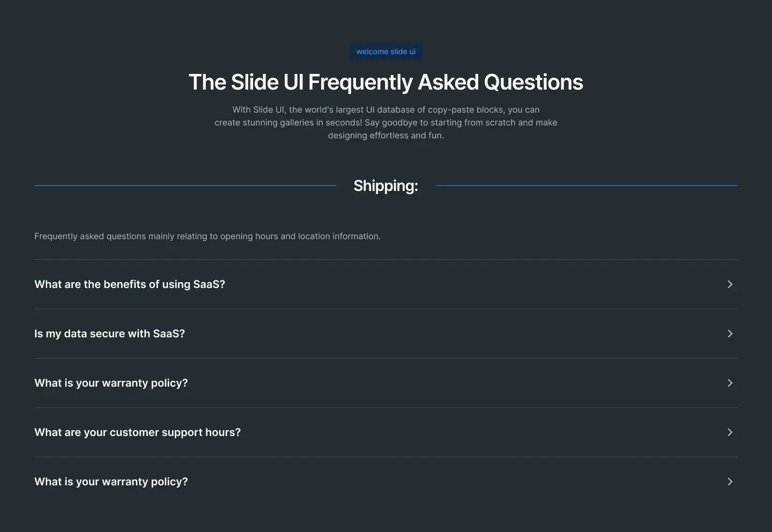Expand 'What are the benefits of using SaaS?'

click(x=386, y=284)
